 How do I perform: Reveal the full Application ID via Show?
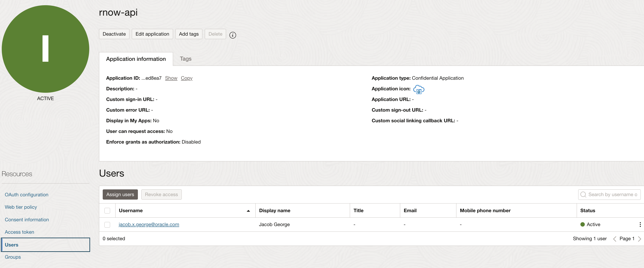tap(171, 78)
